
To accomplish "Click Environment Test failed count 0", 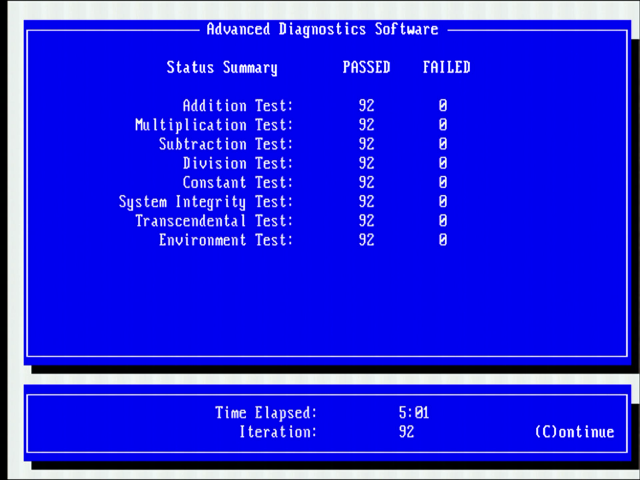I will (x=443, y=240).
